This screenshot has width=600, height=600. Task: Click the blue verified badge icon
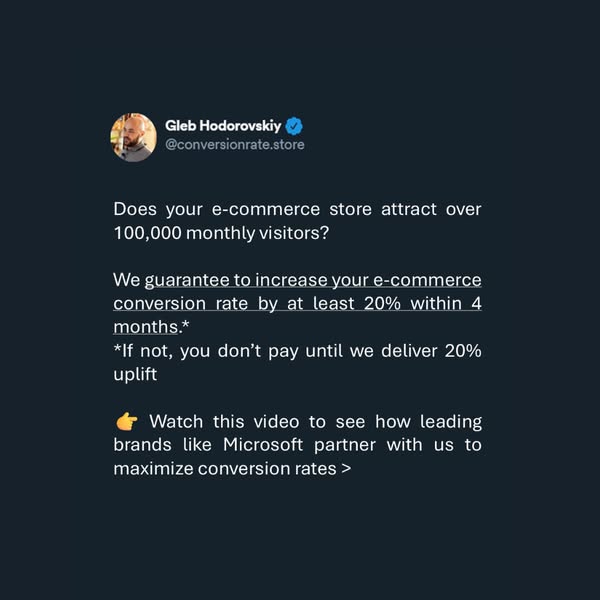[x=294, y=126]
